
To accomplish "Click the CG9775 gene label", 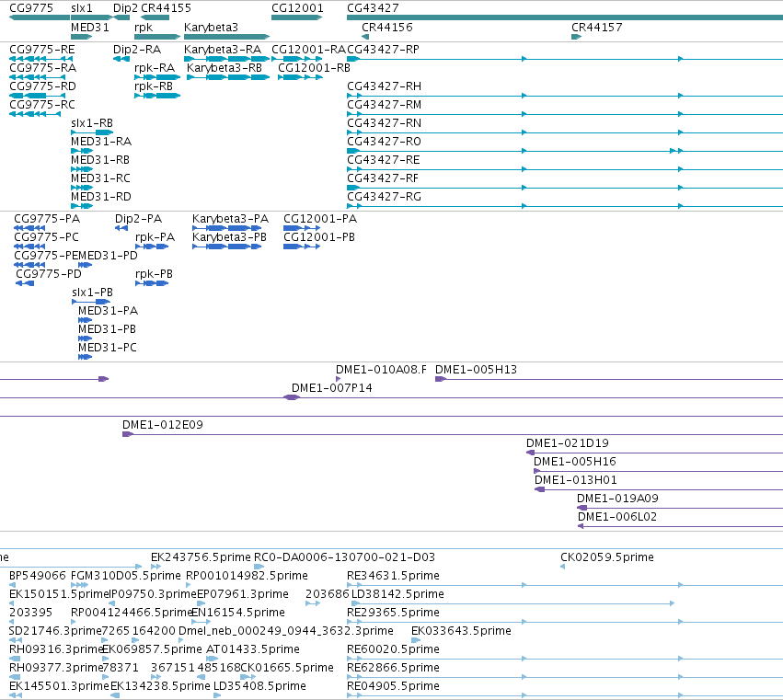I will click(x=31, y=8).
